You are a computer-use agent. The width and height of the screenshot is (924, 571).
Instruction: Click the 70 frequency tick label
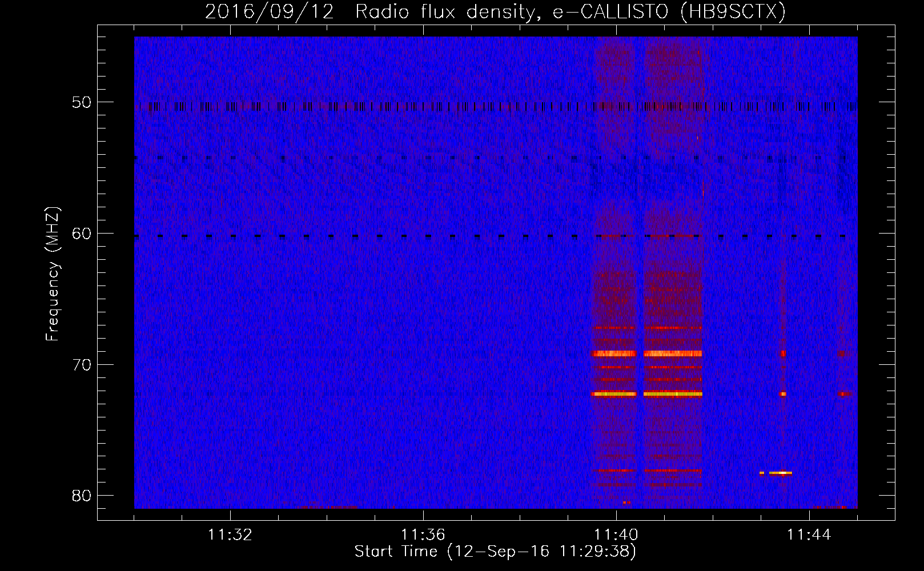(x=82, y=364)
